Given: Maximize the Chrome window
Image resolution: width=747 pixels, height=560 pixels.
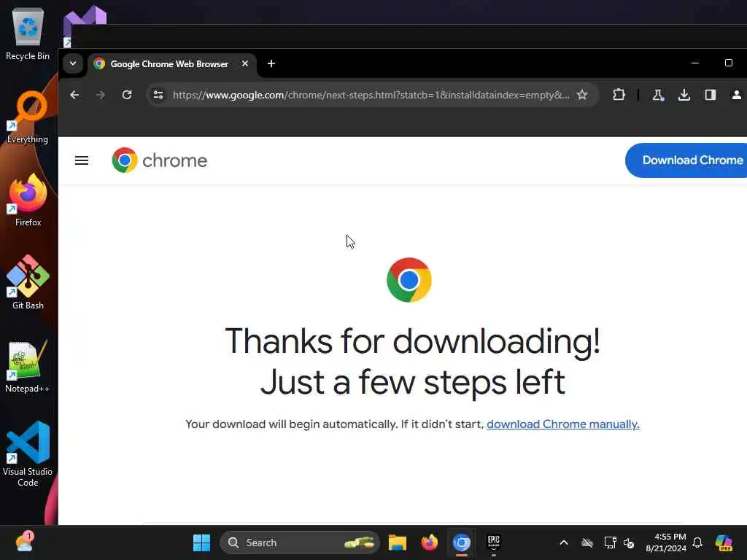Looking at the screenshot, I should coord(729,63).
